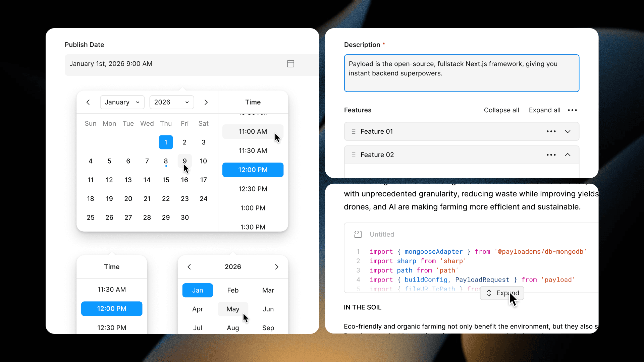Pick 12:30 PM in the date picker time column

(x=253, y=189)
